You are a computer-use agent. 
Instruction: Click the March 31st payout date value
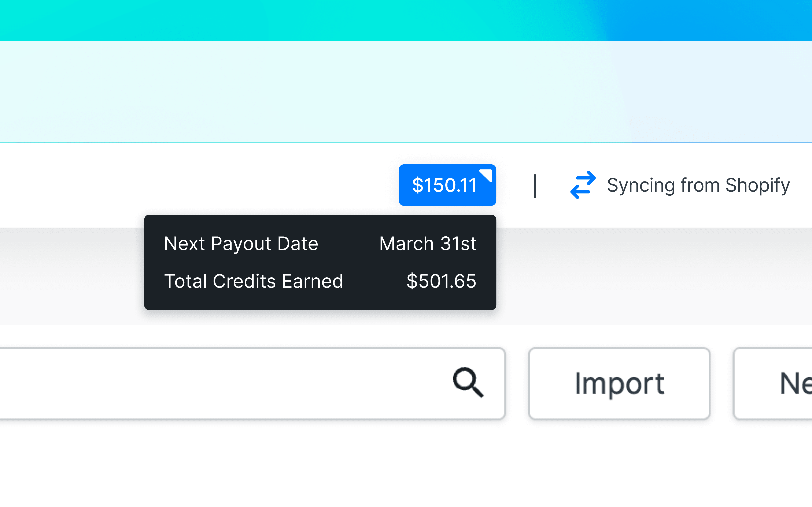[428, 243]
